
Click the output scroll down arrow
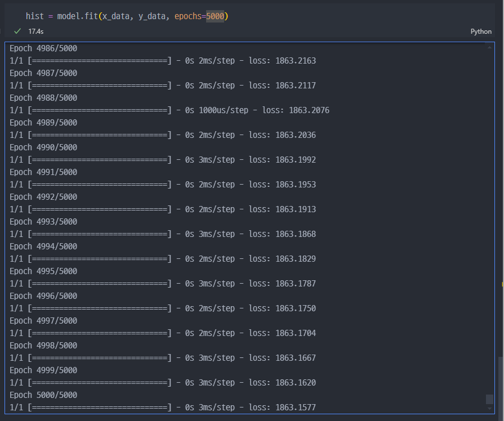coord(489,409)
